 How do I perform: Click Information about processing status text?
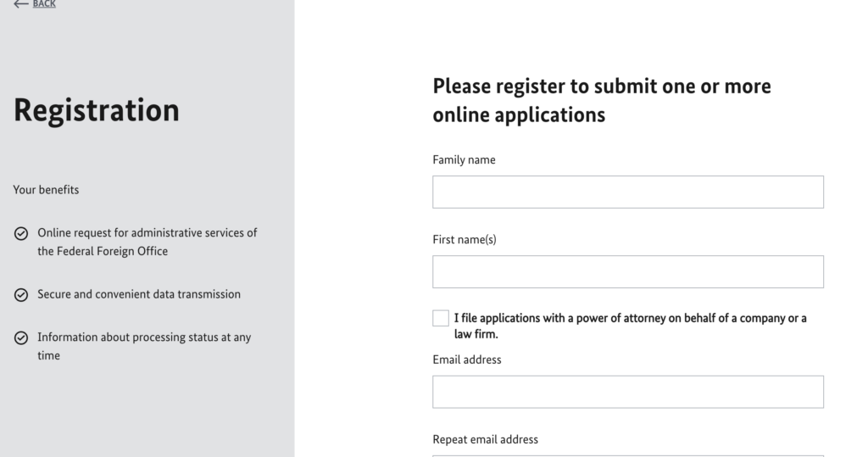coord(144,346)
